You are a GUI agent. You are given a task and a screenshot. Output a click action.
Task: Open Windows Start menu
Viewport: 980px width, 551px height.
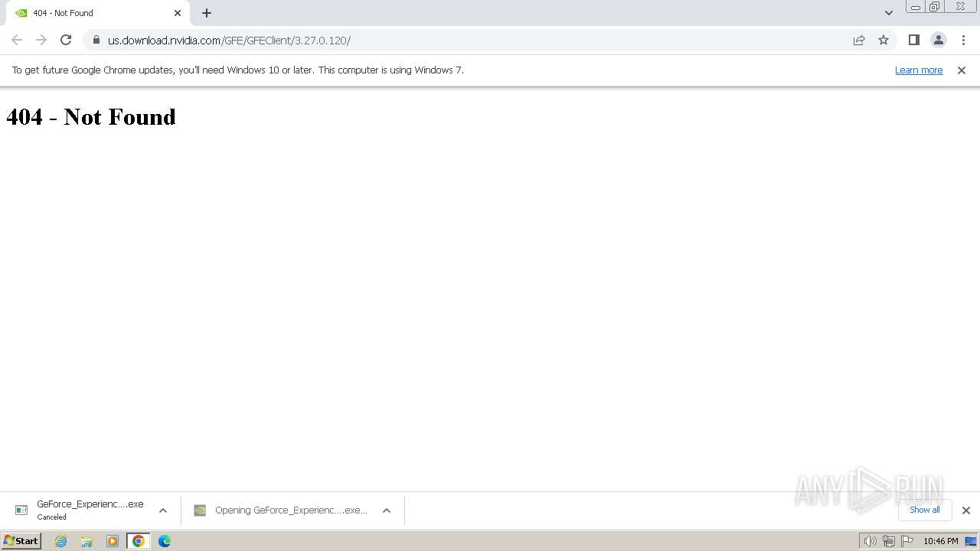(x=21, y=541)
